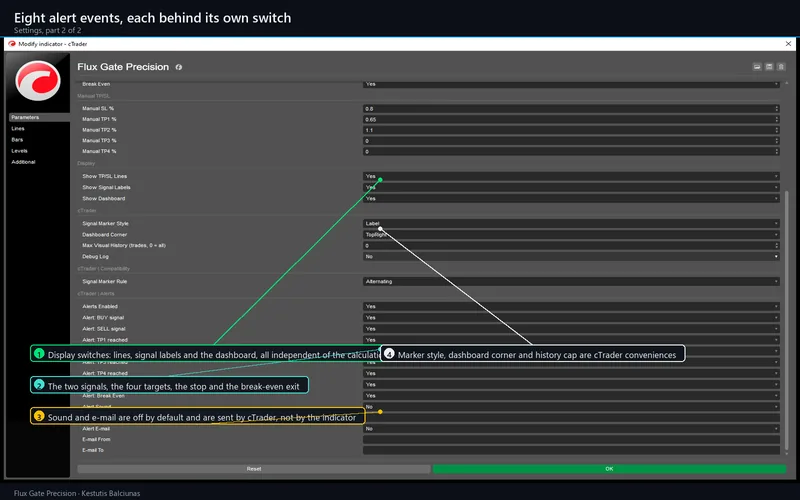Click the Manual TP1 % stepper arrows
800x500 pixels.
pyautogui.click(x=777, y=119)
